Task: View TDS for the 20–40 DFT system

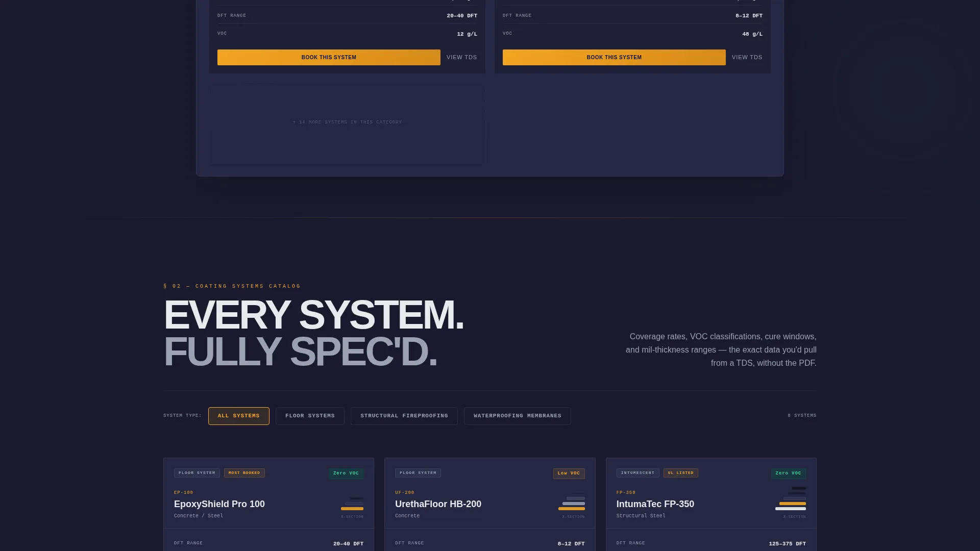Action: click(x=462, y=57)
